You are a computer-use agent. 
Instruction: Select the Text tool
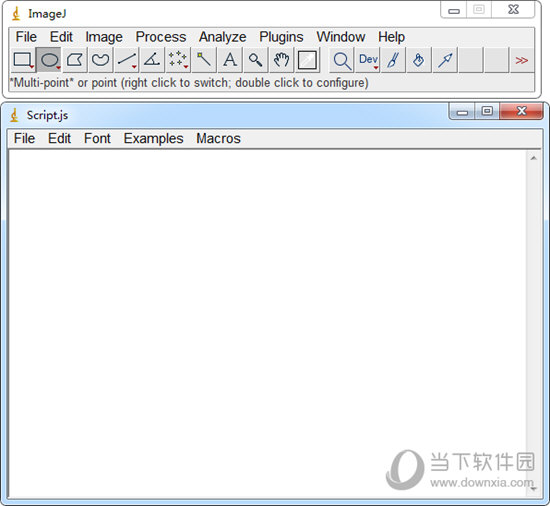click(x=230, y=60)
